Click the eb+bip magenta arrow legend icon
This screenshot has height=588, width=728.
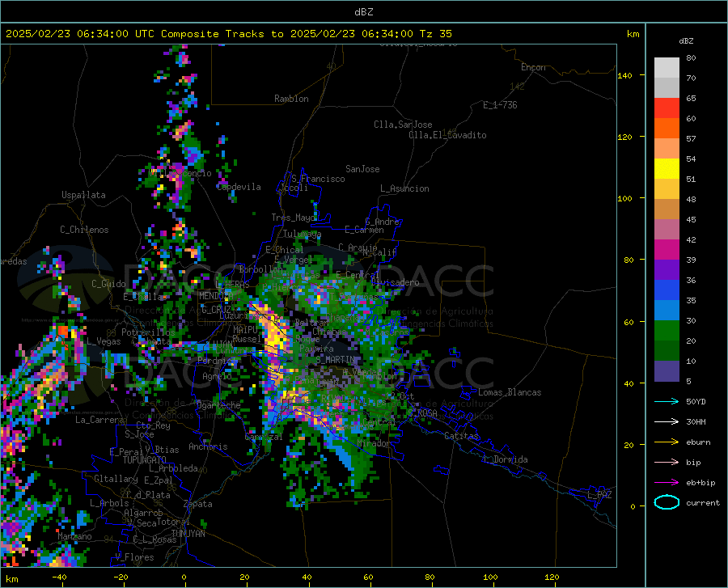tap(667, 483)
